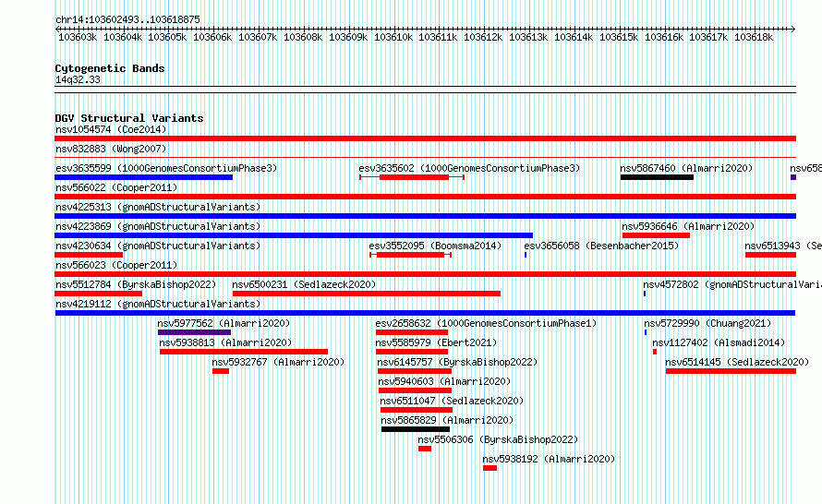
Task: Click red bar under esv3635602
Action: (414, 177)
